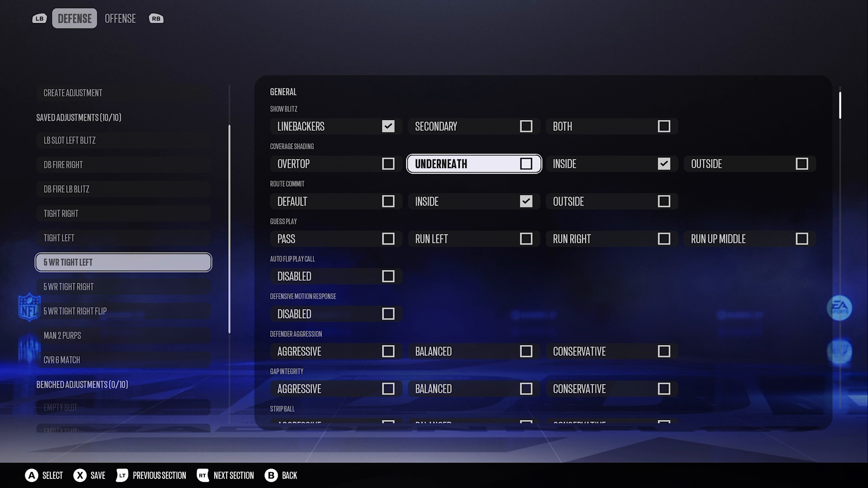Click the adjustments list scrollbar
This screenshot has width=868, height=488.
tap(229, 229)
